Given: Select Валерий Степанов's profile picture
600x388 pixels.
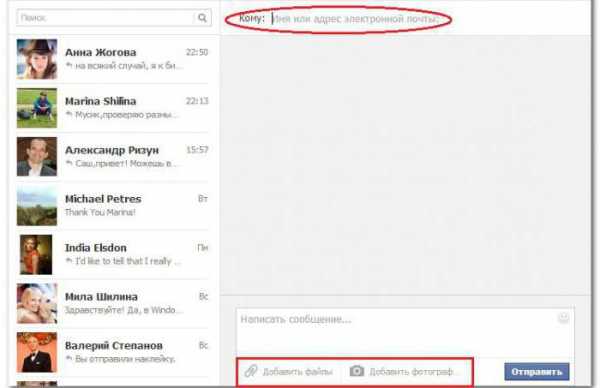Looking at the screenshot, I should tap(37, 352).
